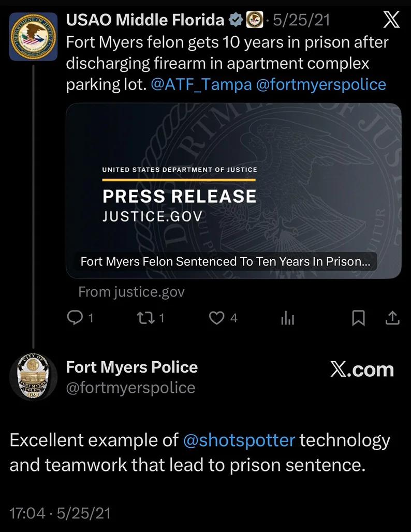Open the justice.gov press release card

coord(233,191)
